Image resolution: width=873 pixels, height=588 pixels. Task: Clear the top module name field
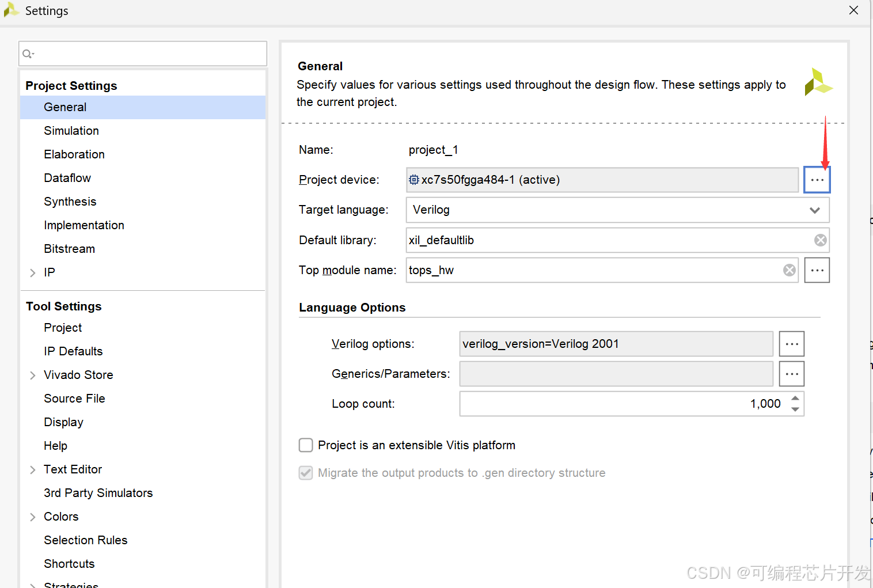[790, 270]
